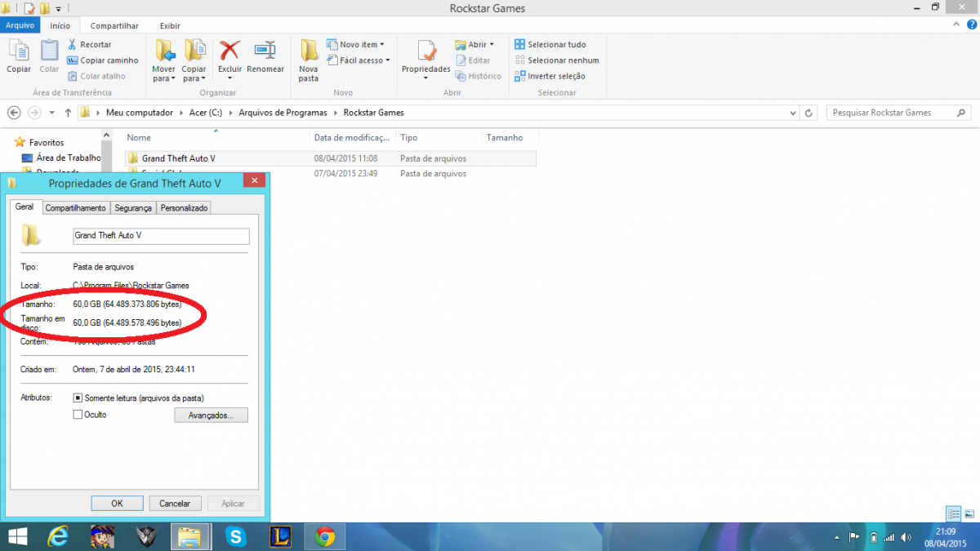
Task: Open the Mover para dropdown
Action: [x=163, y=74]
